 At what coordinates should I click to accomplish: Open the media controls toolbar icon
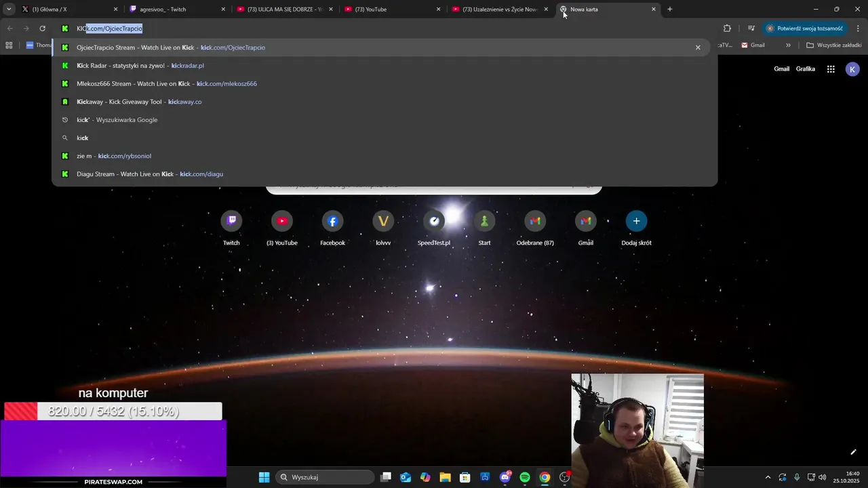[751, 28]
